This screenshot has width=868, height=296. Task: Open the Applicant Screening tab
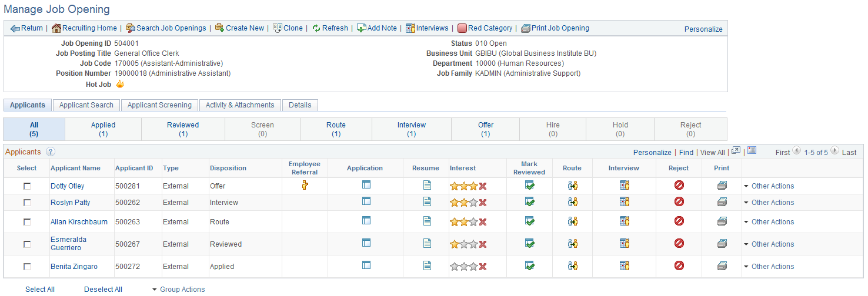click(159, 105)
